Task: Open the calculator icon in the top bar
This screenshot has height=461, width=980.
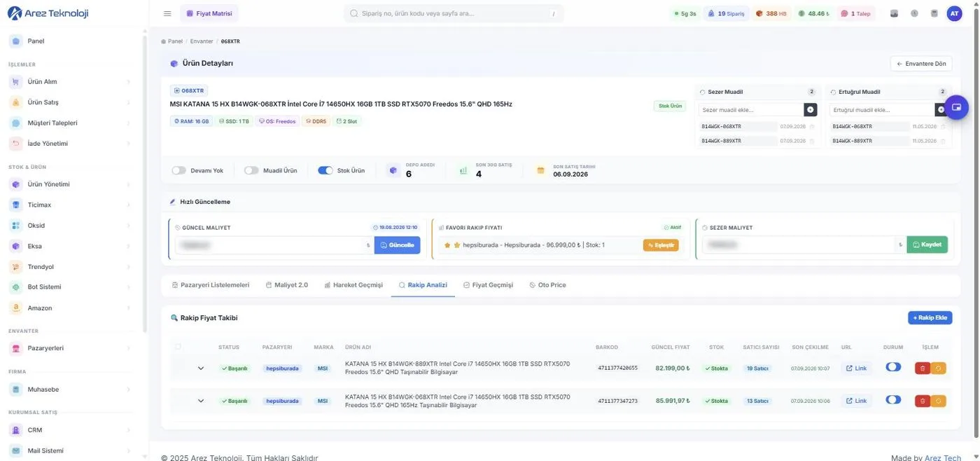Action: [x=934, y=13]
